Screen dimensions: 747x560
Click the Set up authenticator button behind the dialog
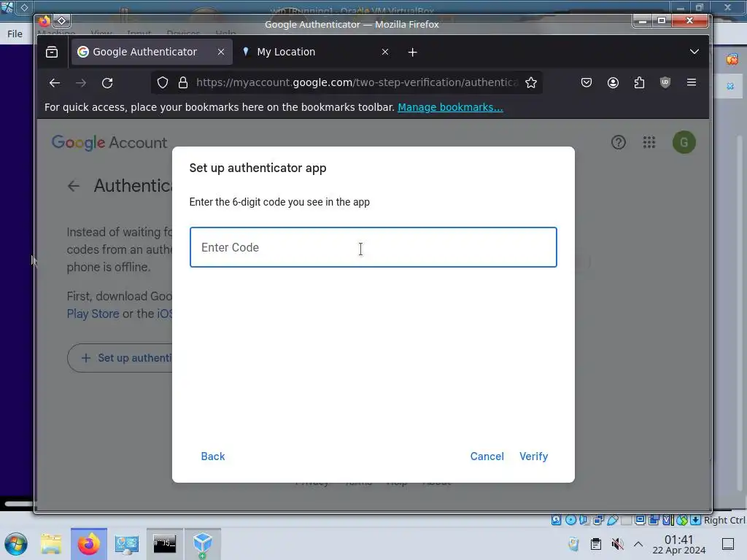[120, 358]
